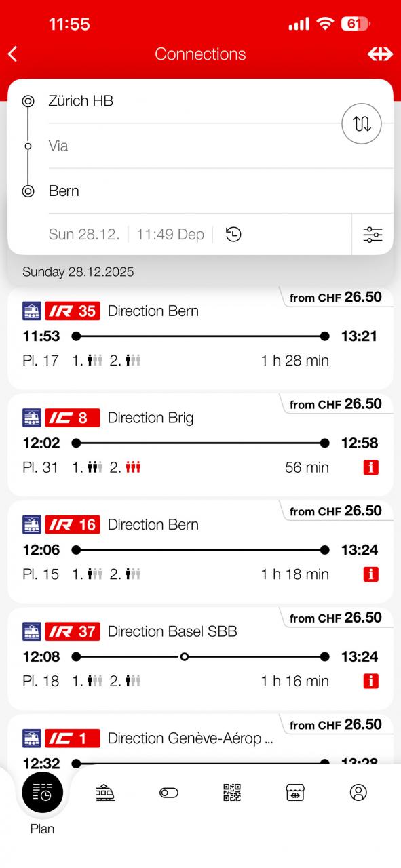The image size is (401, 868).
Task: Swap origin and destination stations
Action: tap(362, 123)
